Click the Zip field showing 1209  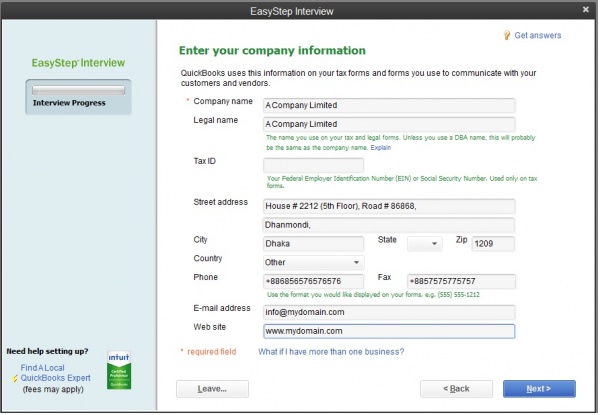[493, 244]
